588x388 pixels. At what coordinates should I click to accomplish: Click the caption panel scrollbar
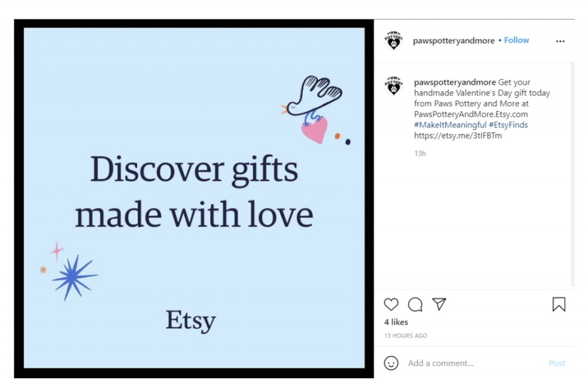(572, 172)
